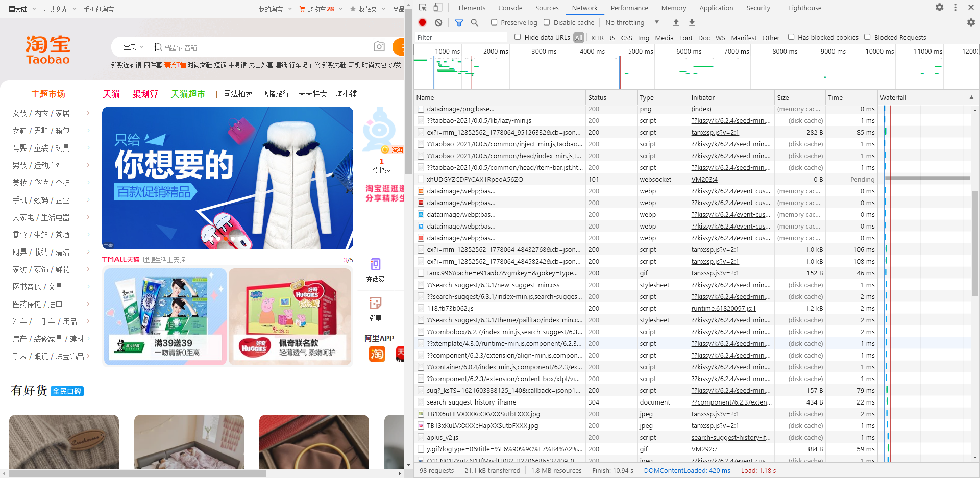Open the 充话费 phone recharge icon
Screen dimensions: 980x478
376,264
